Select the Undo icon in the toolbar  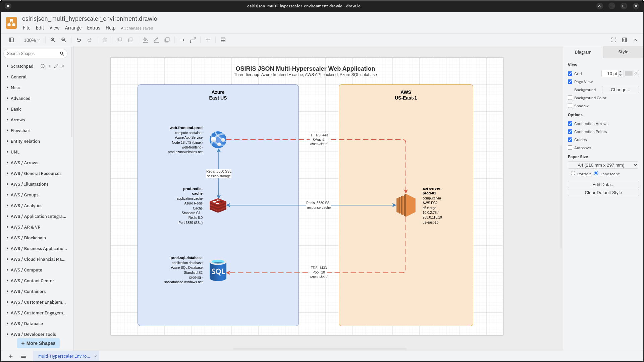(x=79, y=40)
